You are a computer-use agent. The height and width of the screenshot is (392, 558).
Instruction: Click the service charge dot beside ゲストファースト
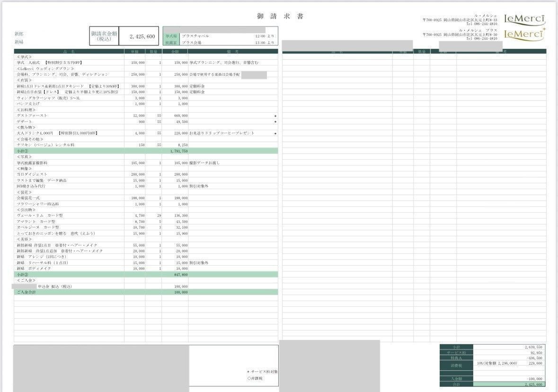click(275, 116)
